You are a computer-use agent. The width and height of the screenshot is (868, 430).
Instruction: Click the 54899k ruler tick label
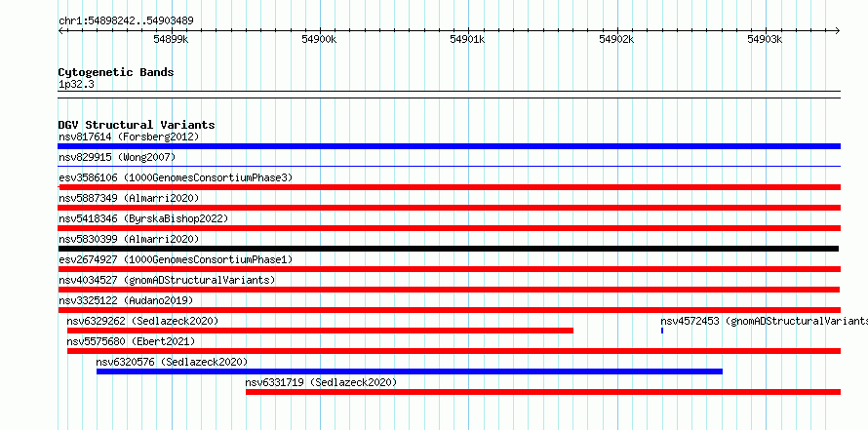click(171, 39)
